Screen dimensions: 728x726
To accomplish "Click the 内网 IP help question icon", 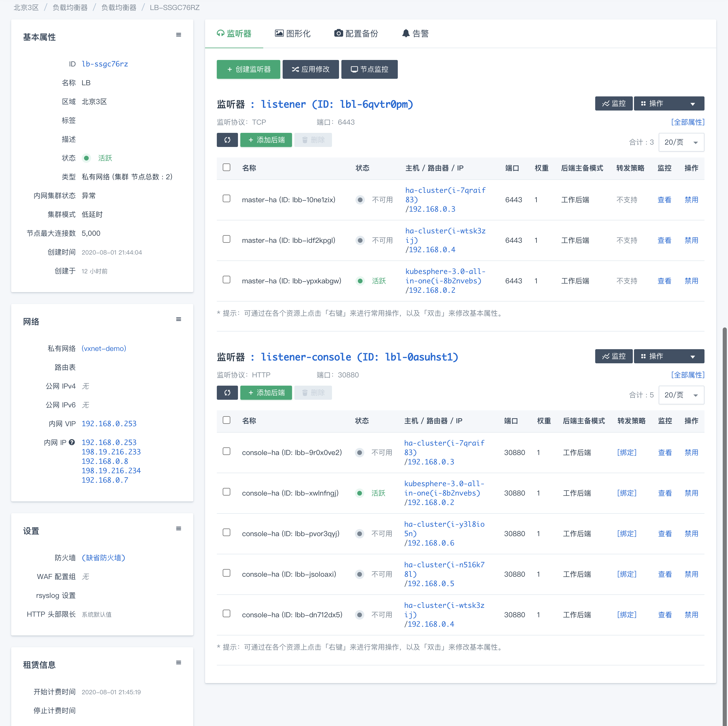I will [x=72, y=442].
